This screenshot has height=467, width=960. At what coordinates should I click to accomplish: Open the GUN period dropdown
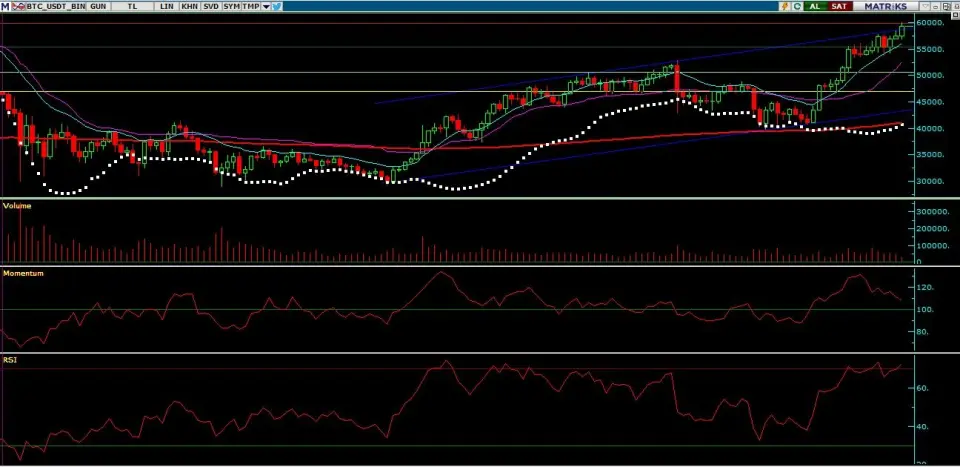click(98, 6)
